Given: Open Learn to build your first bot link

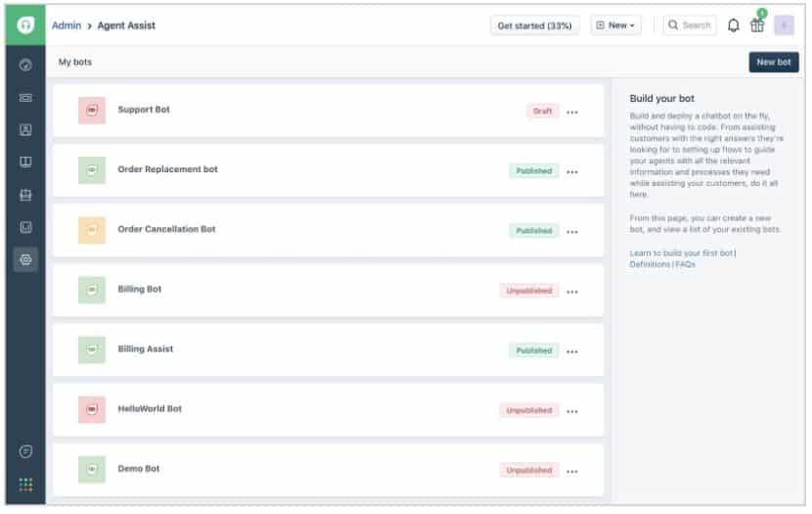Looking at the screenshot, I should [681, 254].
